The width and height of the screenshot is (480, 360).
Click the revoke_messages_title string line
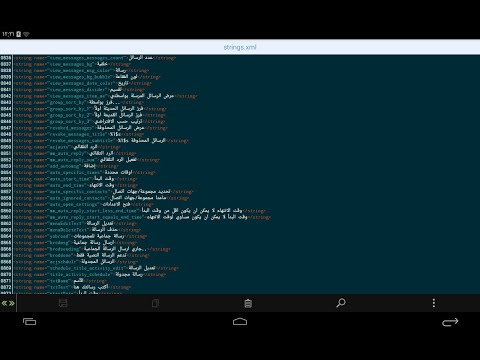click(79, 134)
